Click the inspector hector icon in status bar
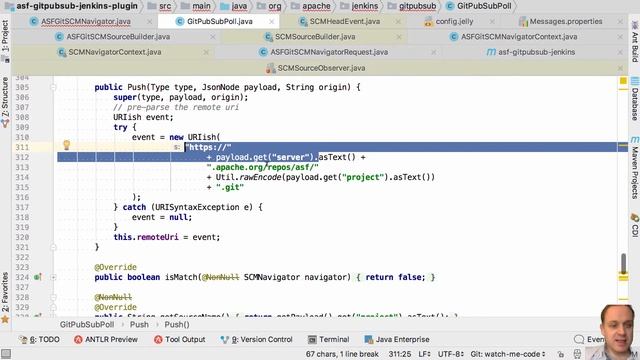This screenshot has height=360, width=640. [578, 354]
